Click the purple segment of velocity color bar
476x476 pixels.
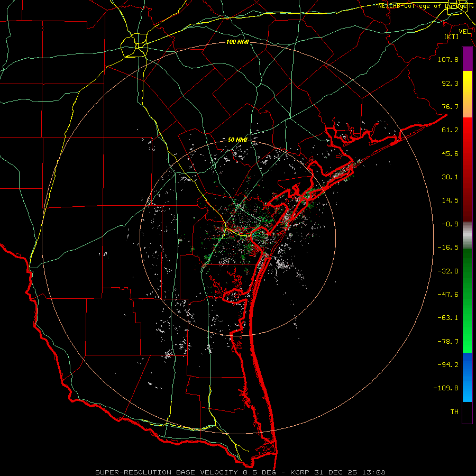pyautogui.click(x=467, y=59)
